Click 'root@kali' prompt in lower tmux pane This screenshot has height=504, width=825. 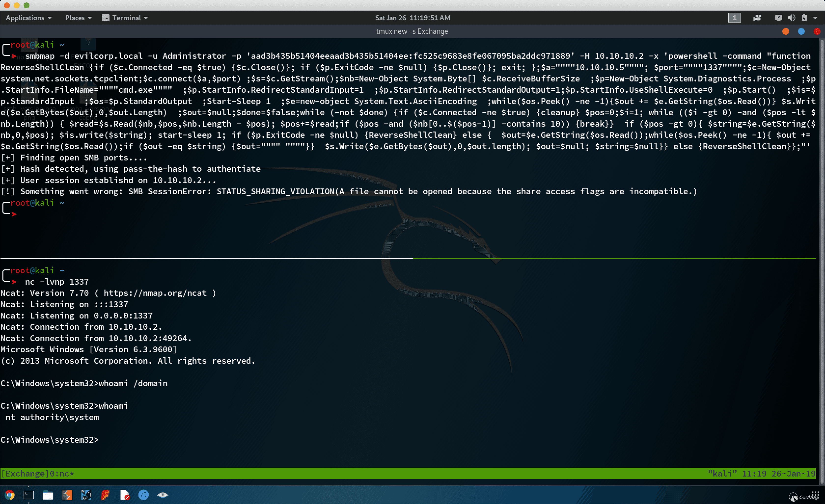coord(32,270)
